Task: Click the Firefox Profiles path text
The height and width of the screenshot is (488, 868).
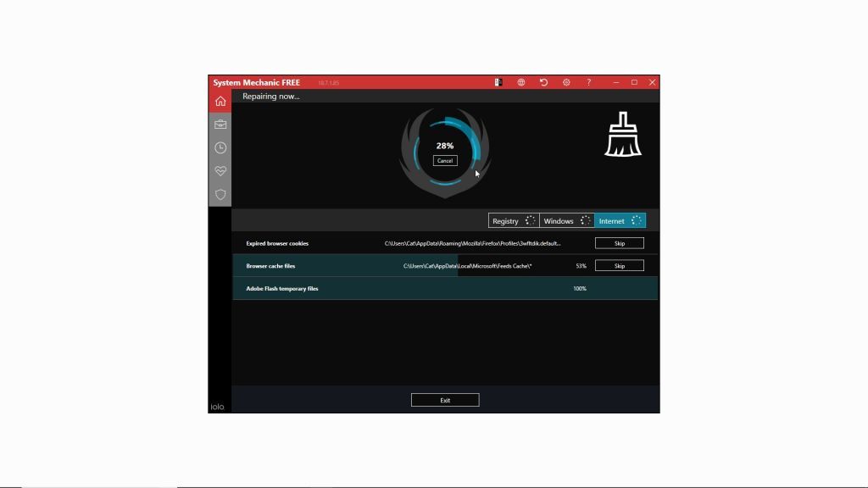Action: point(473,243)
